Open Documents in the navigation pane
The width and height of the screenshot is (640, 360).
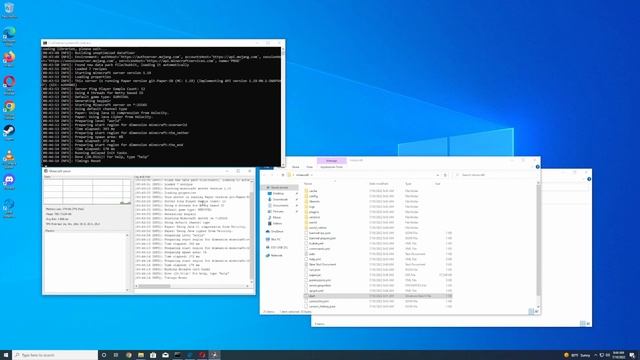tap(280, 205)
